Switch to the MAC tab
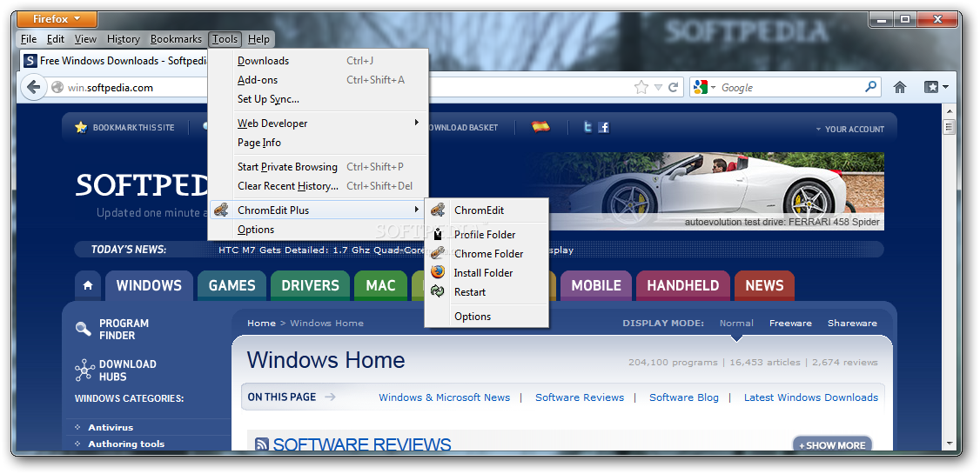 (x=380, y=285)
